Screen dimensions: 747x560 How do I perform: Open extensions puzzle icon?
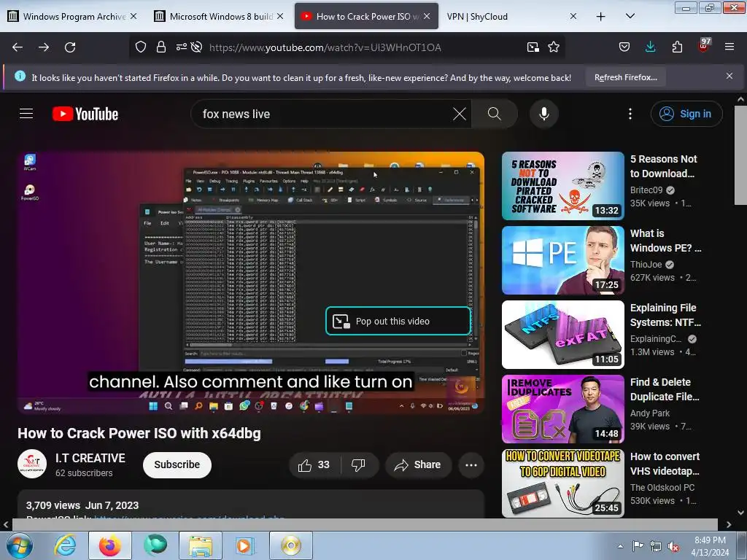(x=677, y=47)
